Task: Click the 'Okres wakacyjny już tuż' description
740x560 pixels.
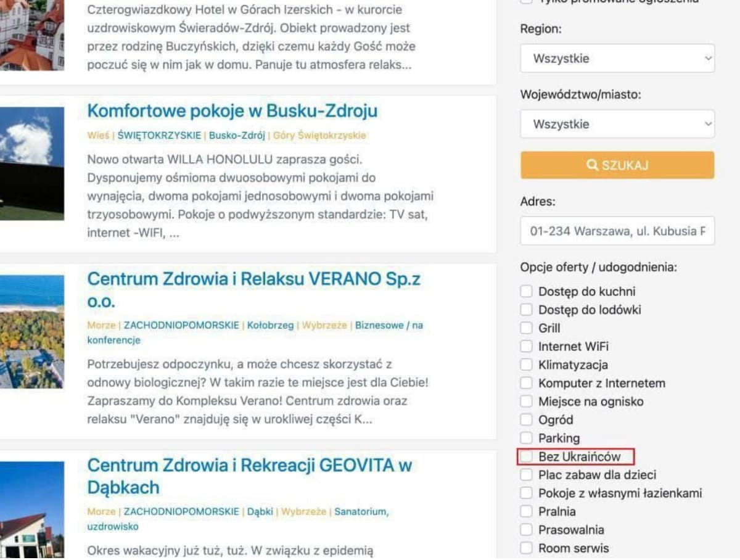Action: tap(230, 550)
